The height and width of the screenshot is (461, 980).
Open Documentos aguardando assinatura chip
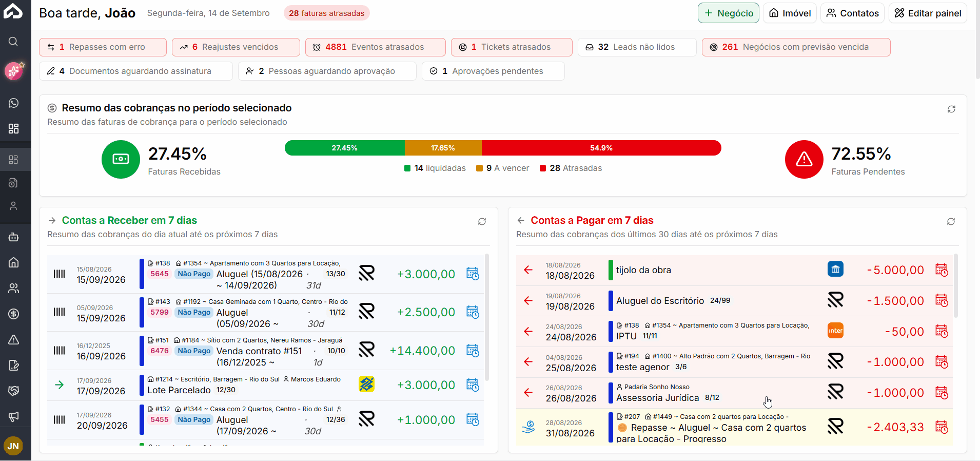point(136,71)
